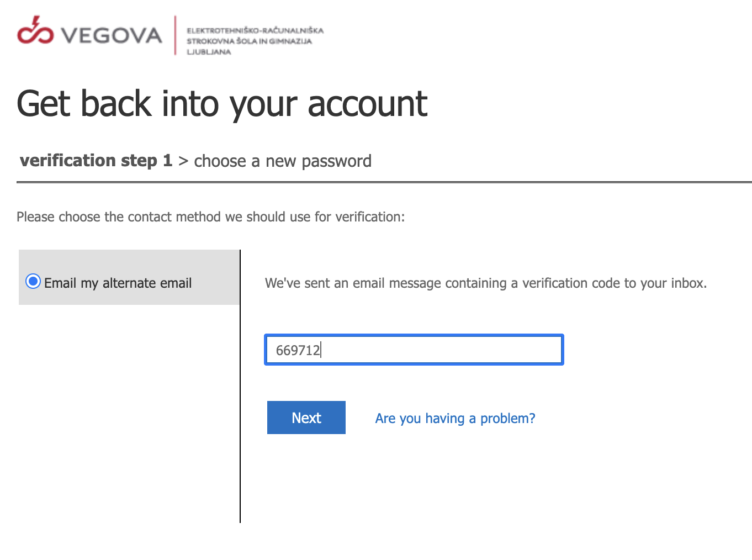Click the 'verification step 1' breadcrumb step
Screen dimensions: 752x560
96,161
